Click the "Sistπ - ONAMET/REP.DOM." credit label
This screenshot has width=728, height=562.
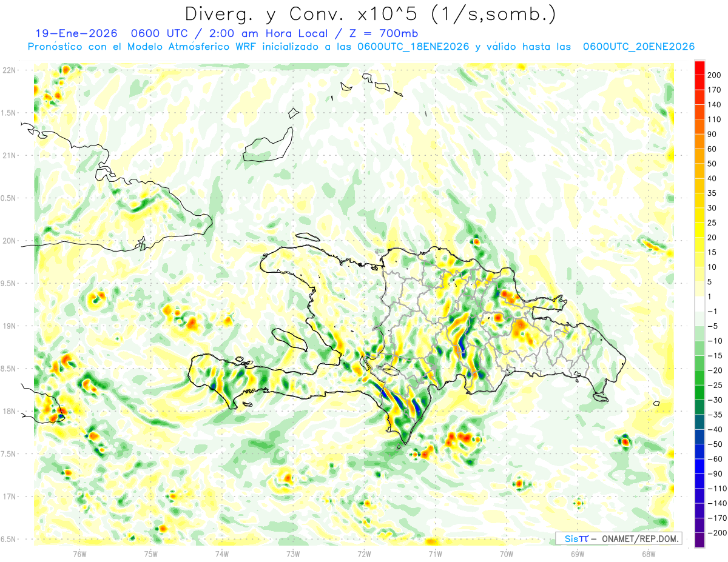pyautogui.click(x=619, y=538)
